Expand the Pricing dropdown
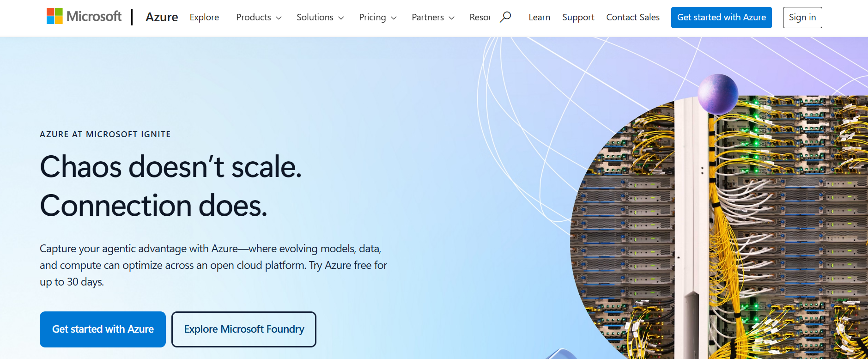The width and height of the screenshot is (868, 359). click(x=378, y=17)
